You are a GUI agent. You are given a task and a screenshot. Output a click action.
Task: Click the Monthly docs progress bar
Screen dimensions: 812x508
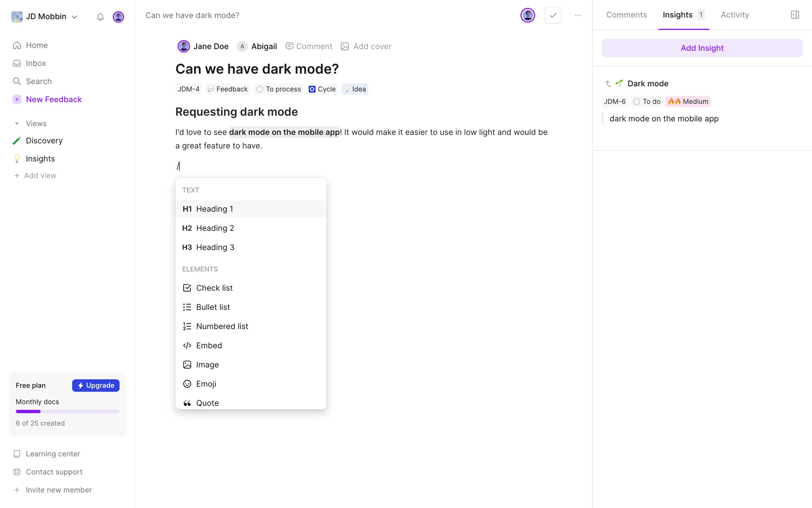68,411
